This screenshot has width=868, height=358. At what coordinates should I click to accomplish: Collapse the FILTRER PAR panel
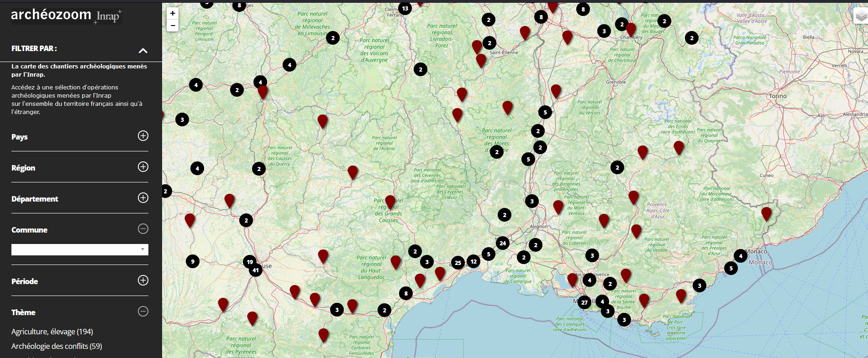[x=143, y=50]
